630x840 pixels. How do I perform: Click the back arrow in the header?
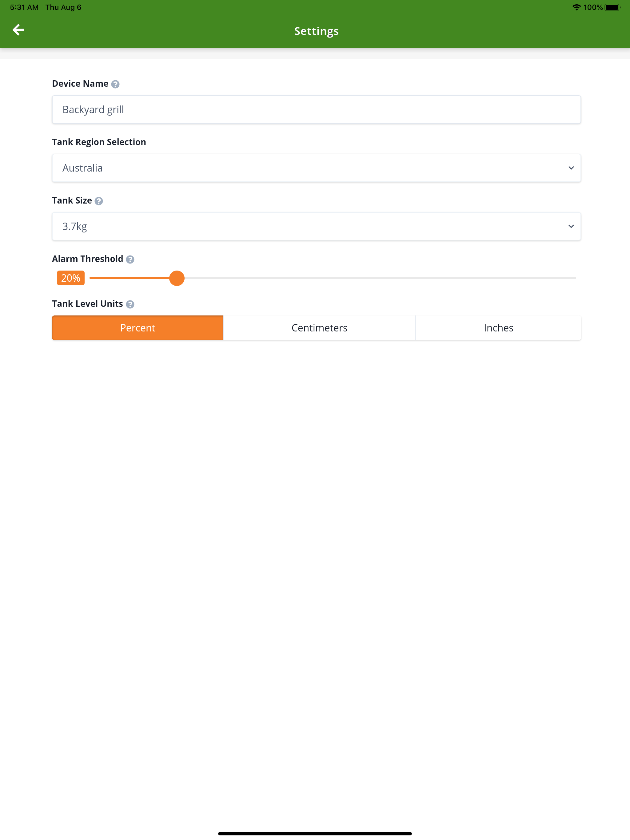click(x=18, y=30)
